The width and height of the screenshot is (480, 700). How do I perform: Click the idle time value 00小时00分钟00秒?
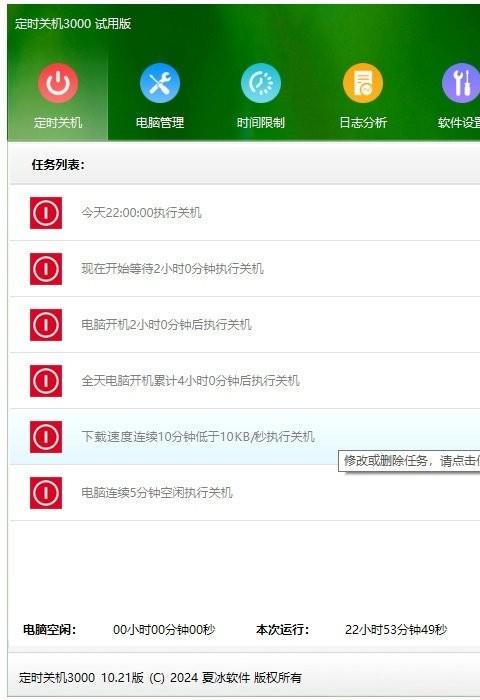pyautogui.click(x=164, y=630)
